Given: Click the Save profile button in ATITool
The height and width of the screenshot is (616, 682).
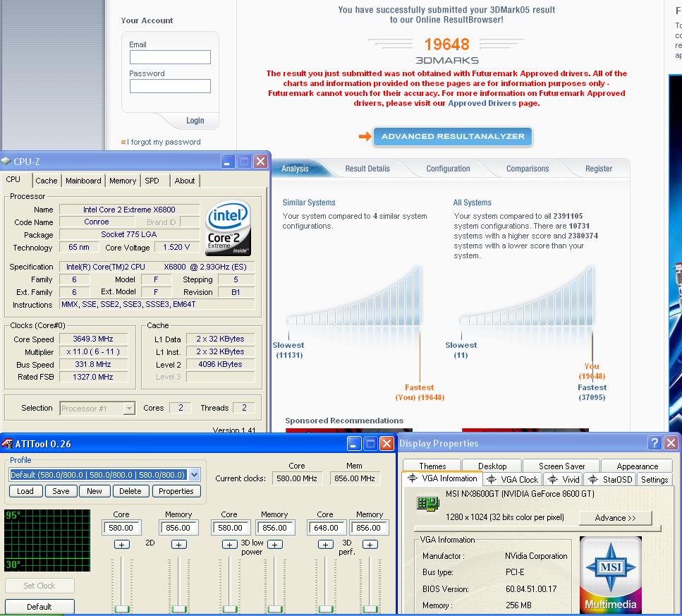Looking at the screenshot, I should pyautogui.click(x=61, y=491).
